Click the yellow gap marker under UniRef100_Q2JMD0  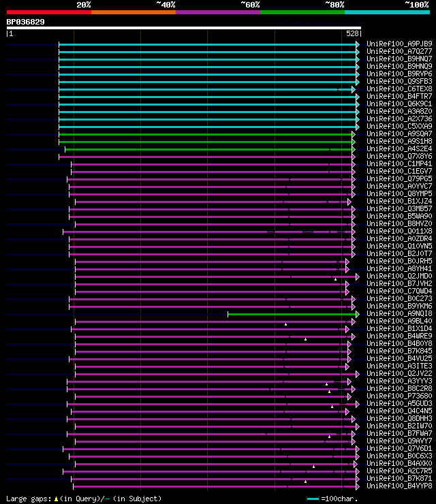coord(335,279)
